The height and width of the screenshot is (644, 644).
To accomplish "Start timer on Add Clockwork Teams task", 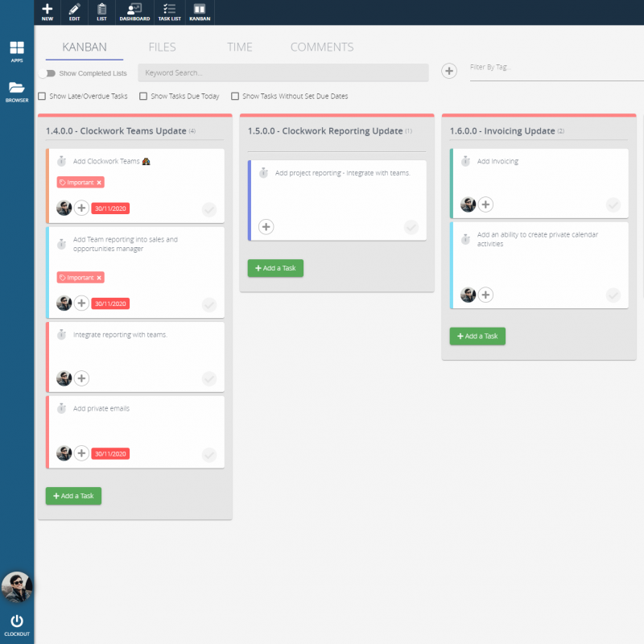I will [x=62, y=161].
